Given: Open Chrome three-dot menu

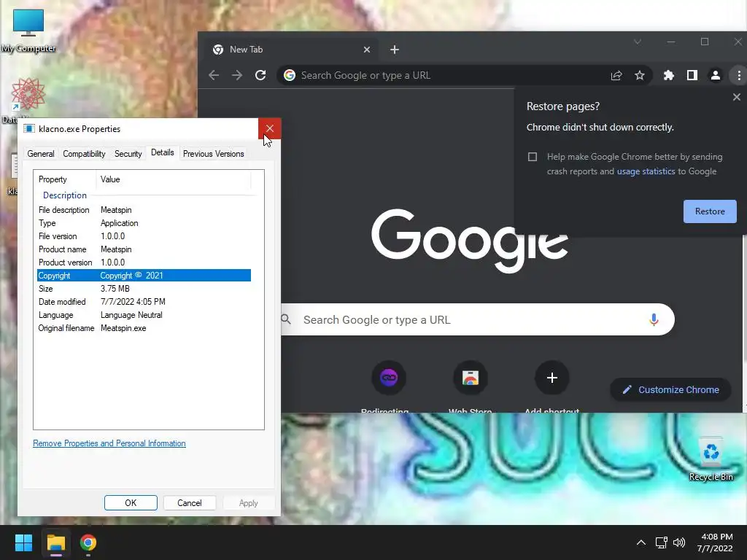Looking at the screenshot, I should pos(739,75).
